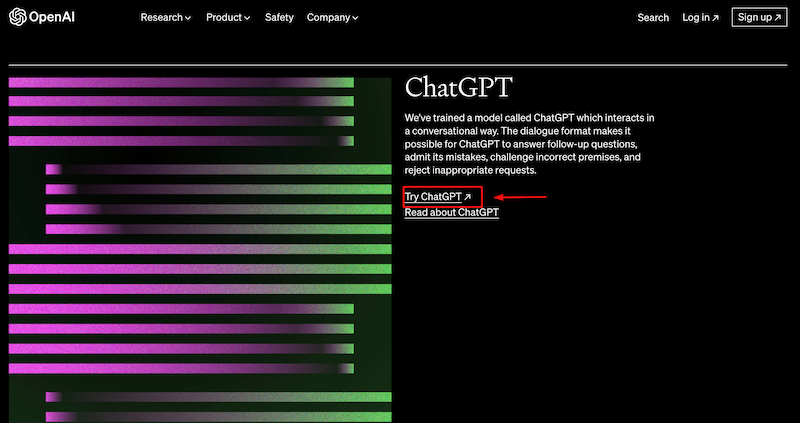Click Search in the top navigation
Screen dimensions: 800x423
[653, 17]
